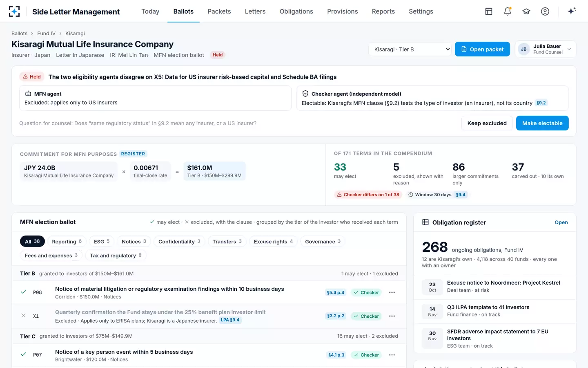Click the Checker badge on row P08
This screenshot has height=368, width=588.
point(366,292)
